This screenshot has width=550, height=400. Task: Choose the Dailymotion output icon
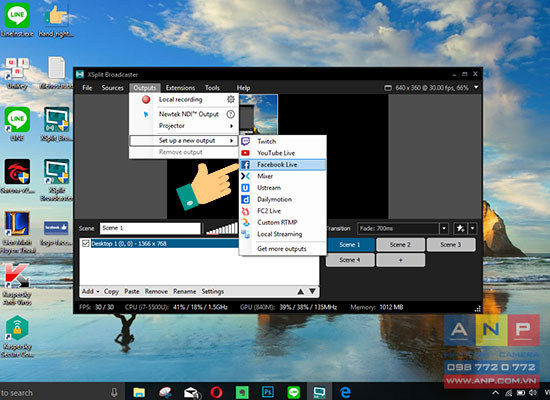point(246,199)
